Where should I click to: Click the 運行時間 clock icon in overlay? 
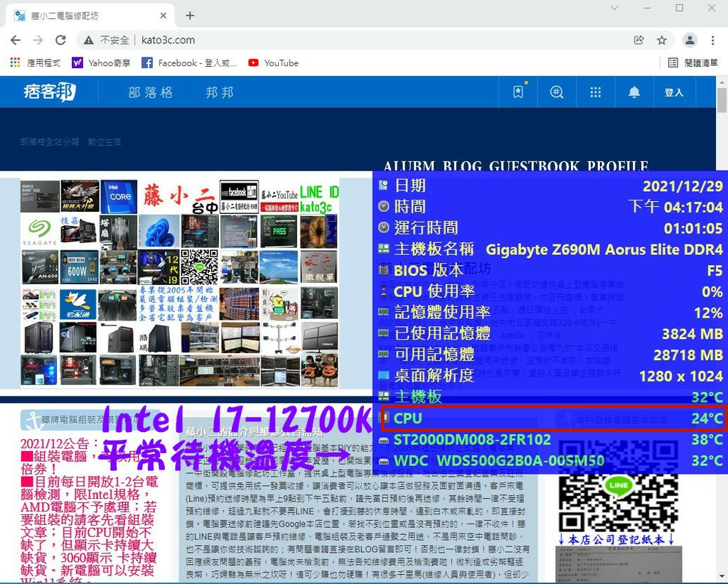(383, 228)
